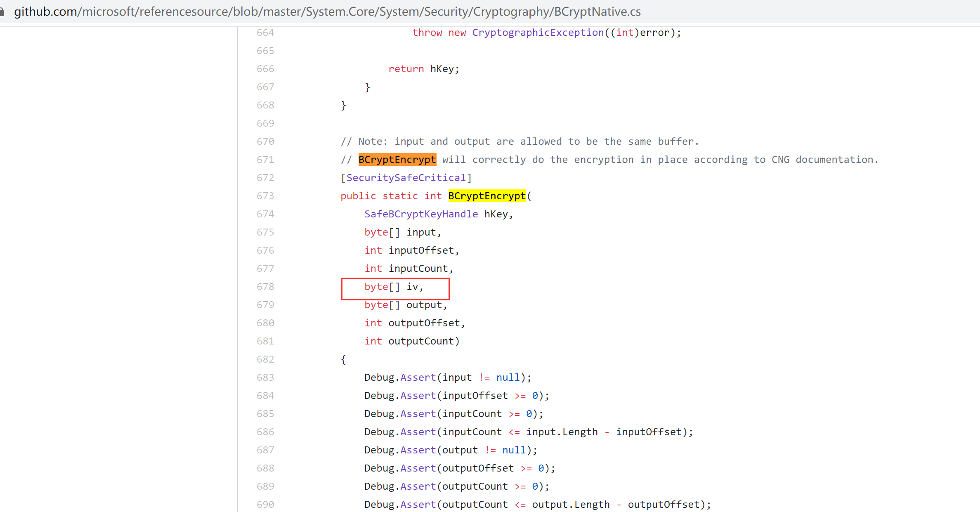This screenshot has width=980, height=512.
Task: Click the SafeBCryptKeyHandle type on line 674
Action: pyautogui.click(x=421, y=214)
